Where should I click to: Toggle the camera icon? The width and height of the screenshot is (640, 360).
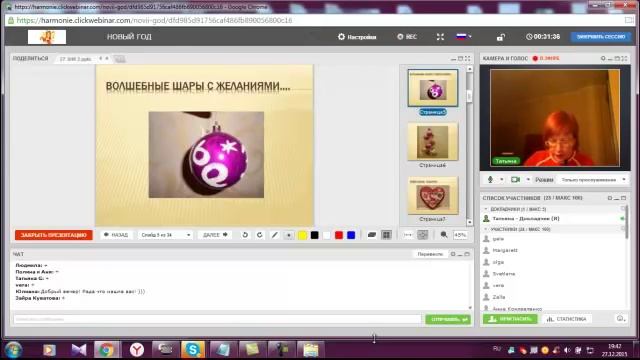515,180
